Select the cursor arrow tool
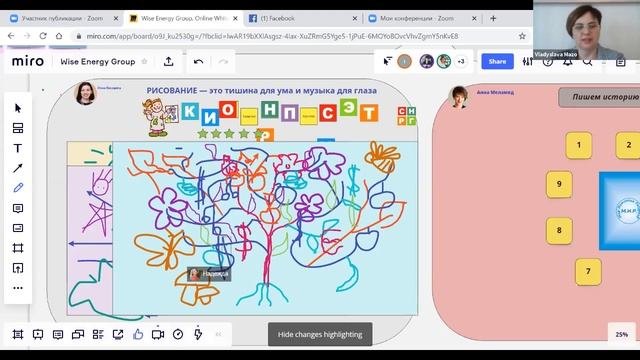The image size is (640, 360). [x=18, y=108]
